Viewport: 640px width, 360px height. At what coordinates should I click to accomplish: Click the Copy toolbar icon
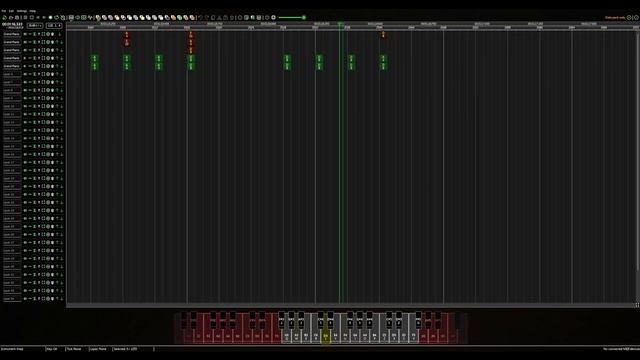point(213,18)
